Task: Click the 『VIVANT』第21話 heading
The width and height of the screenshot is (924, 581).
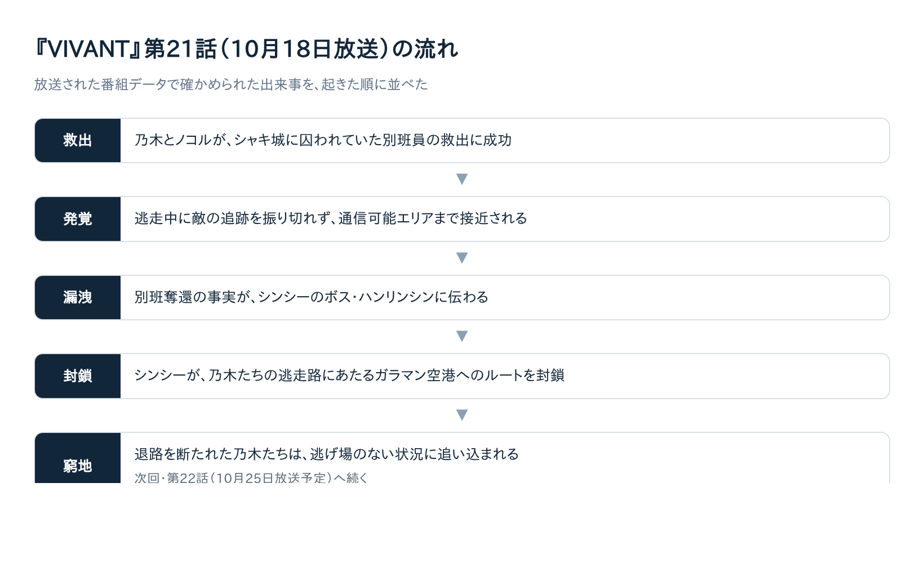Action: [246, 49]
